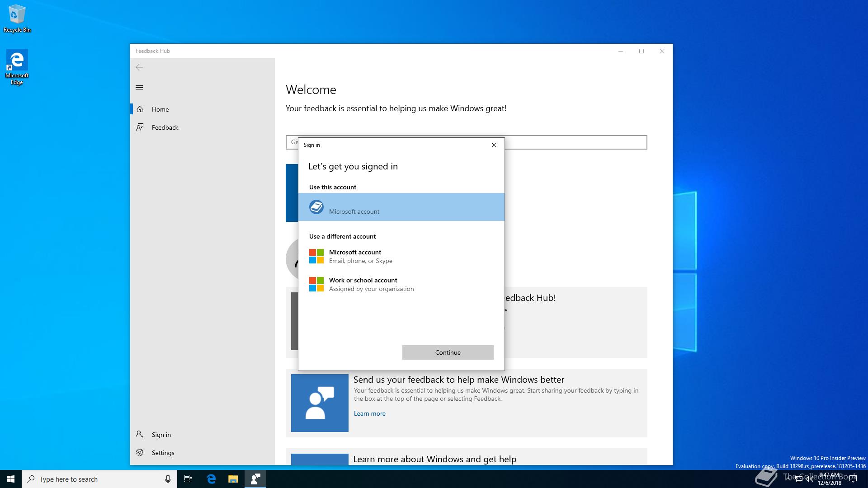Close the Sign in dialog
The image size is (868, 488).
pyautogui.click(x=494, y=145)
